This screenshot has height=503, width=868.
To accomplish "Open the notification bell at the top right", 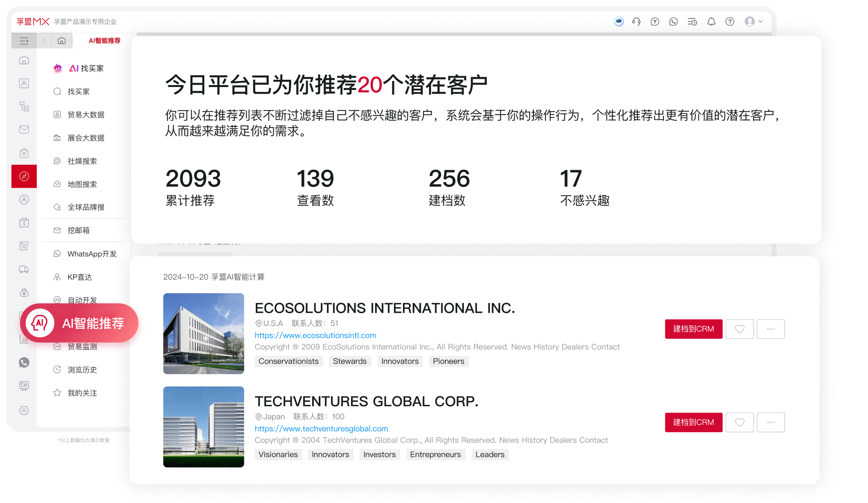I will click(711, 22).
